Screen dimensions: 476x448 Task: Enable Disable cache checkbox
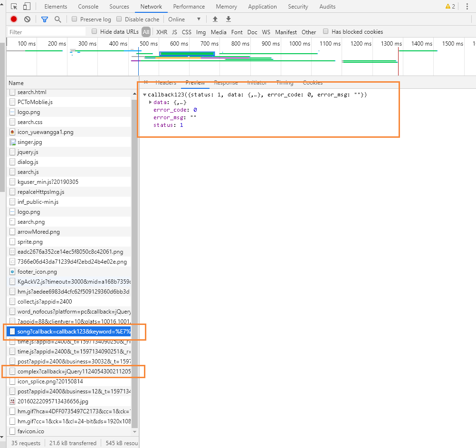[x=119, y=19]
